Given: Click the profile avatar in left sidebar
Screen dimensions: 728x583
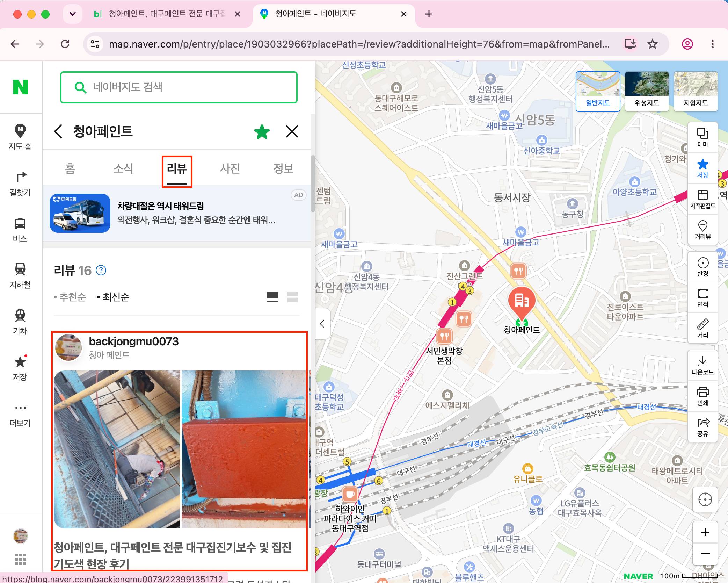Looking at the screenshot, I should pos(21,536).
